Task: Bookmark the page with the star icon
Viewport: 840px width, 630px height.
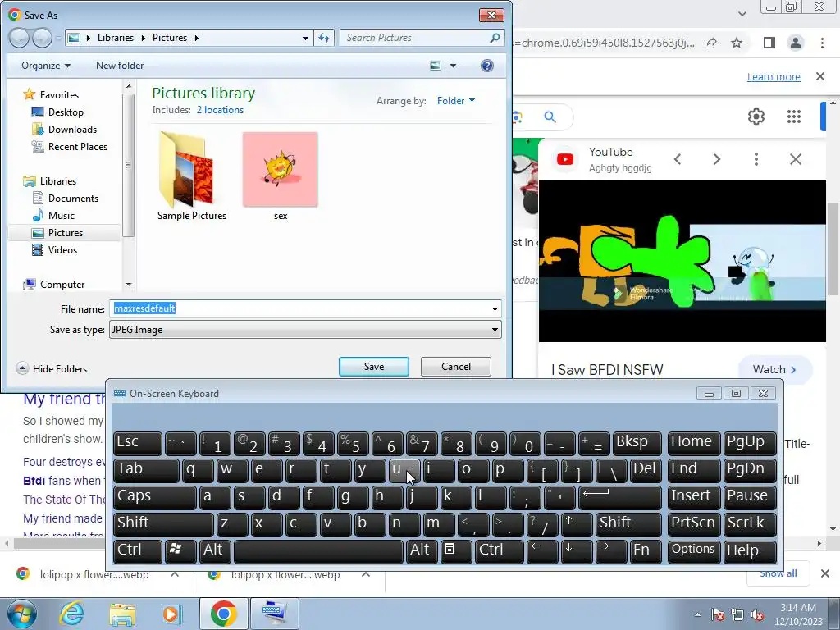Action: (737, 43)
